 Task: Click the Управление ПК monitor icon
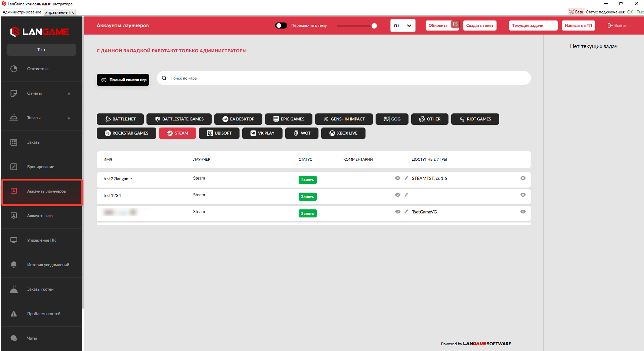[x=14, y=240]
